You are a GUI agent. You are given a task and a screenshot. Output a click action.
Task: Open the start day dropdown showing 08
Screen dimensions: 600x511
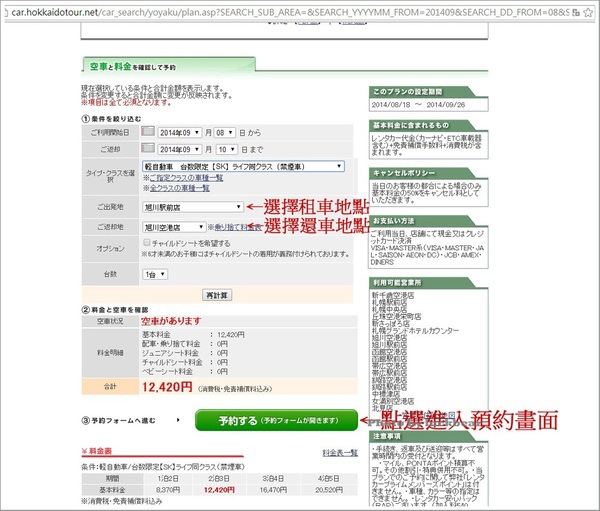click(x=224, y=132)
